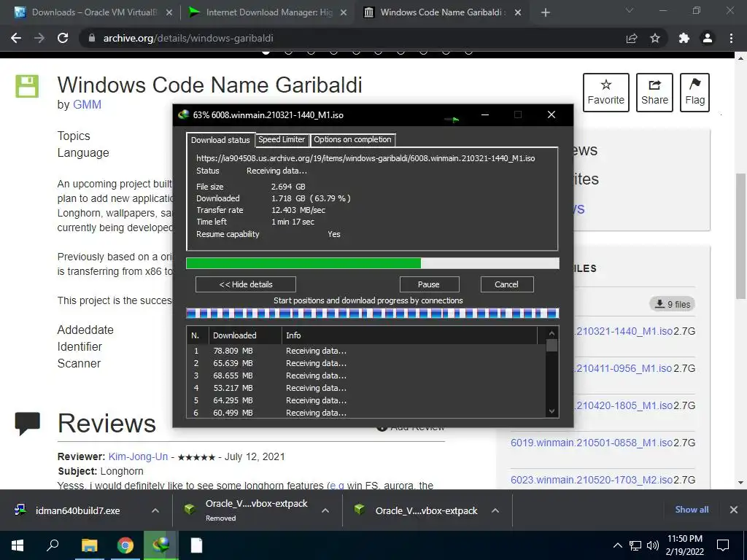747x560 pixels.
Task: Expand options for idman640build7.exe download
Action: point(155,510)
